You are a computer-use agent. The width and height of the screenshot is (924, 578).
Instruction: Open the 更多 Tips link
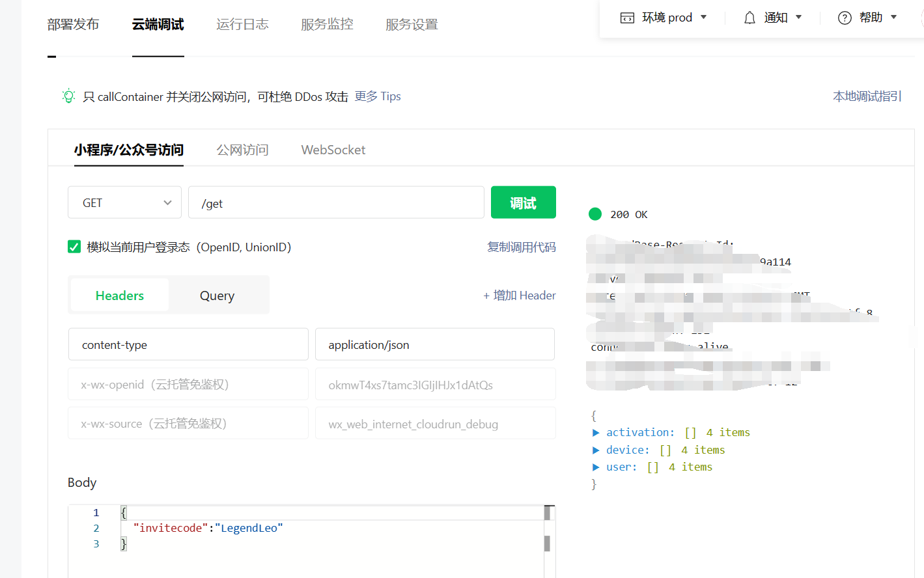378,96
